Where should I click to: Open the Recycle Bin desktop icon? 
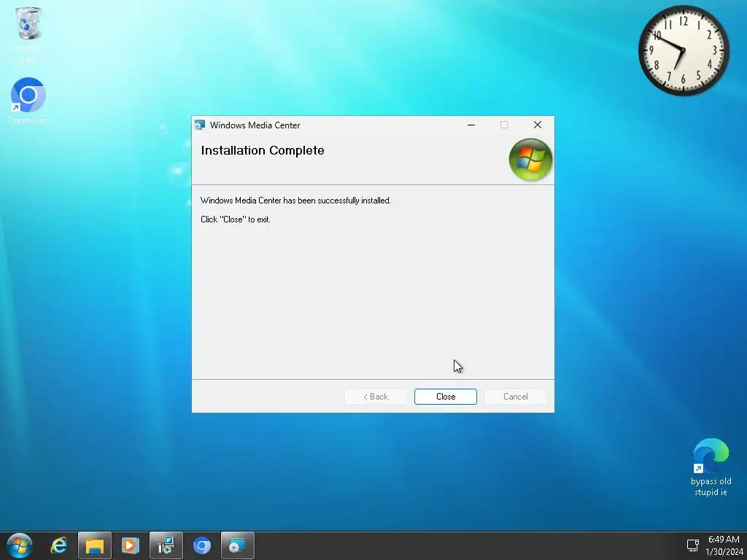28,34
